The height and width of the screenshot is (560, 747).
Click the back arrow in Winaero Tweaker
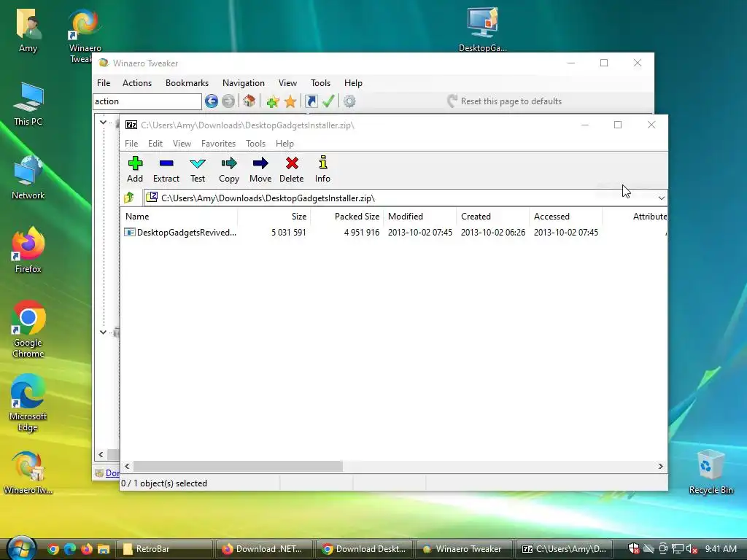[x=211, y=101]
